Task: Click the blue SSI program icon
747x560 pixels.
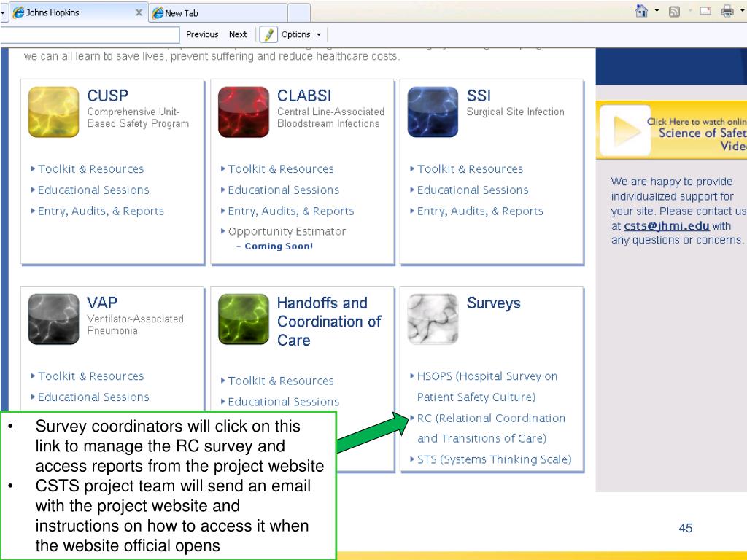Action: click(x=433, y=112)
